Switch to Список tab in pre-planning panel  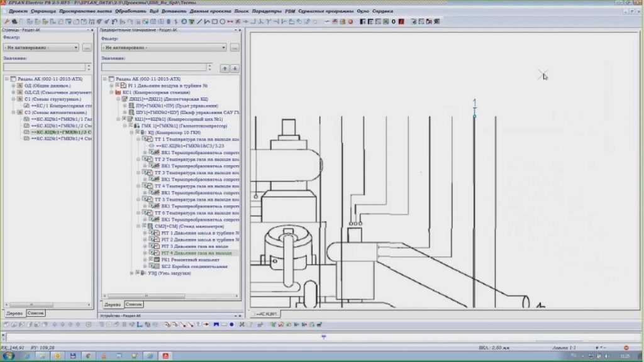pyautogui.click(x=133, y=304)
